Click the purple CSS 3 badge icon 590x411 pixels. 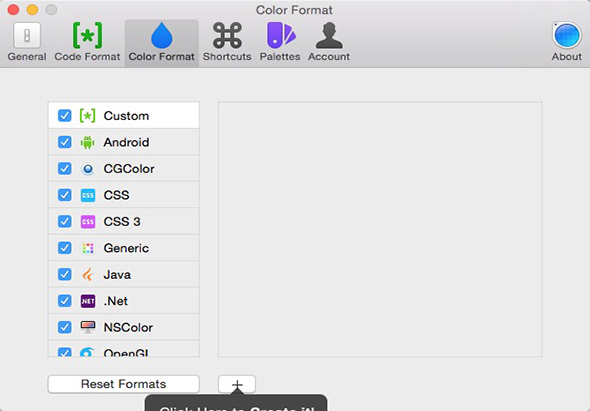(x=88, y=222)
